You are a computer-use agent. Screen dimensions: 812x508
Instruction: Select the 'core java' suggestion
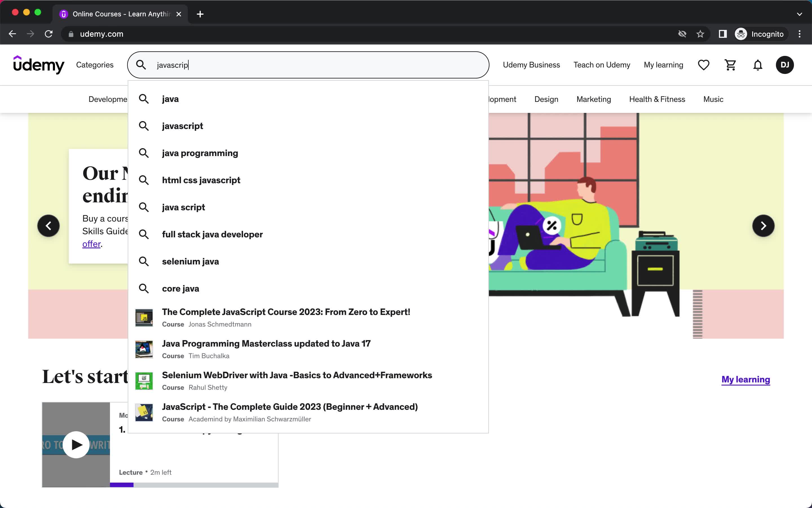pyautogui.click(x=308, y=289)
